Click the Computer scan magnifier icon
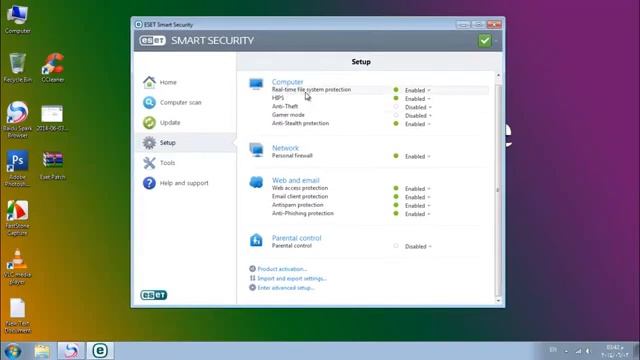The width and height of the screenshot is (640, 360). (x=149, y=102)
